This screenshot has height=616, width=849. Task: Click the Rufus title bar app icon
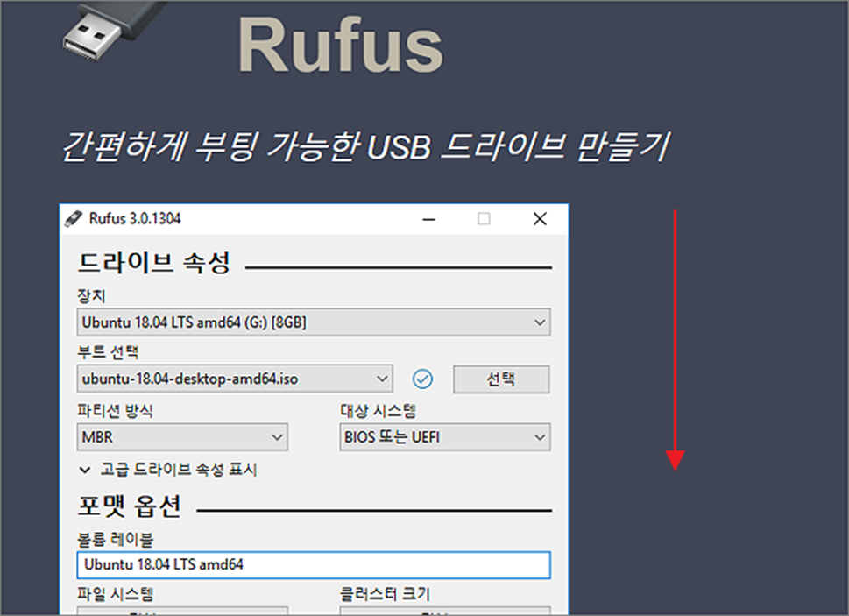[x=73, y=219]
